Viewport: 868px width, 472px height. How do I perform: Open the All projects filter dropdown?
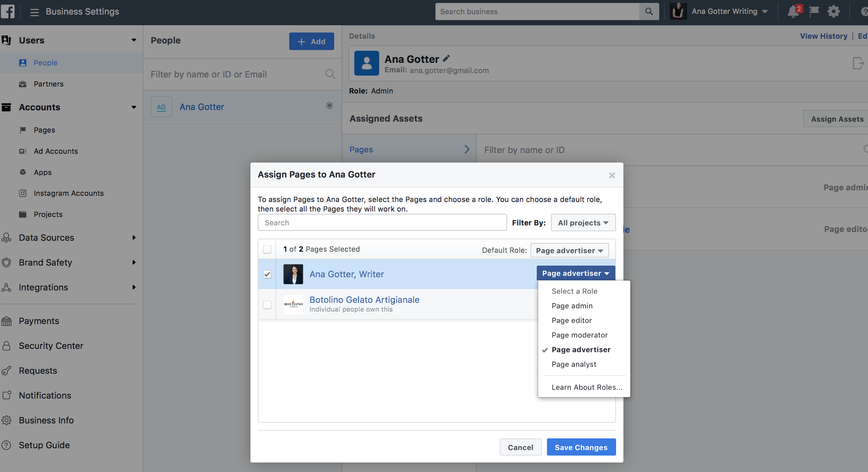(583, 223)
